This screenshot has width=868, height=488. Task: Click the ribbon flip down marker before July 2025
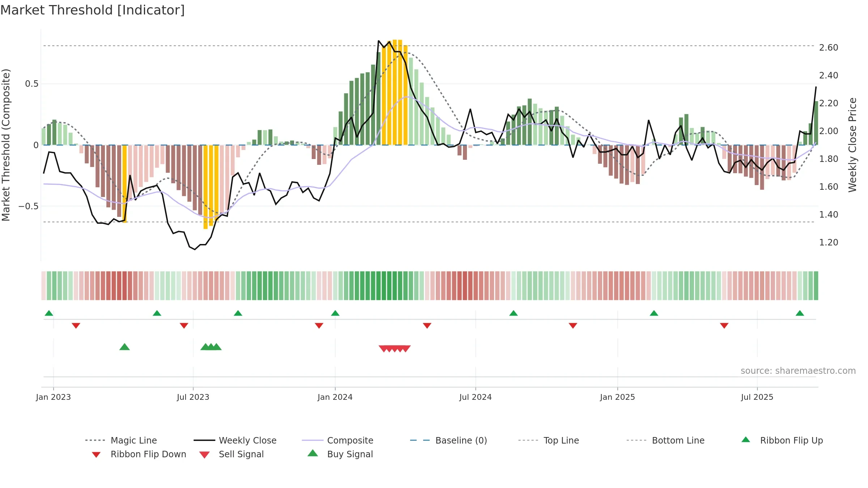pos(724,326)
